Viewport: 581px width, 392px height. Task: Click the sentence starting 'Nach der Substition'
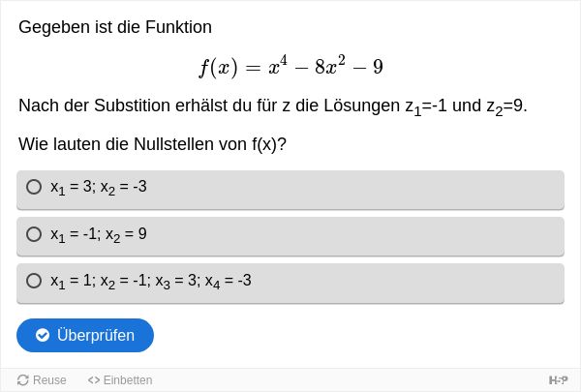[x=273, y=106]
